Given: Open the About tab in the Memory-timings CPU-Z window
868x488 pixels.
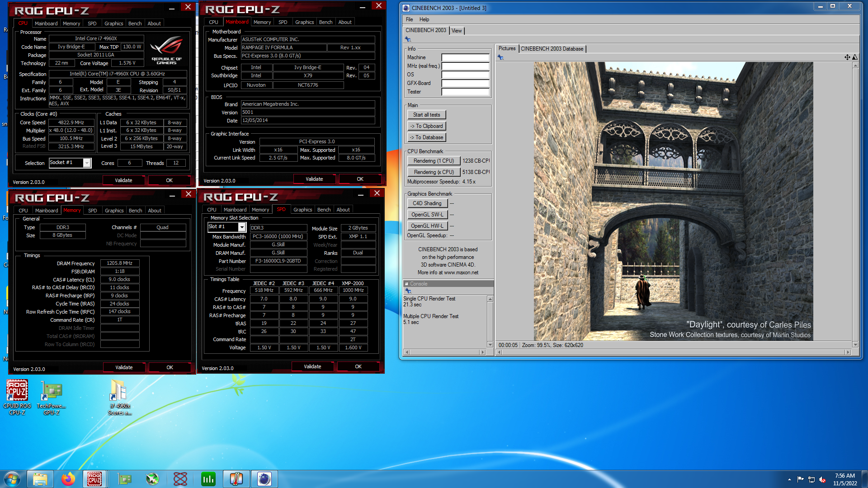Looking at the screenshot, I should [155, 211].
